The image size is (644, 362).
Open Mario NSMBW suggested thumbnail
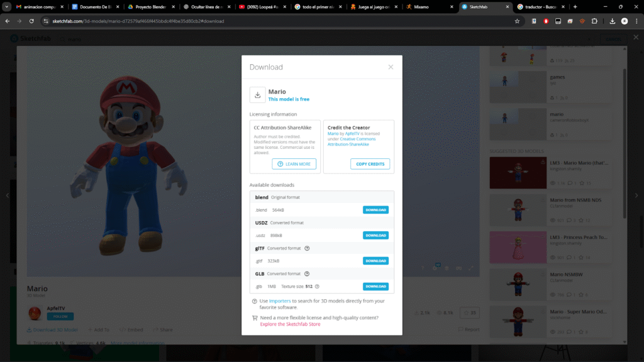518,285
